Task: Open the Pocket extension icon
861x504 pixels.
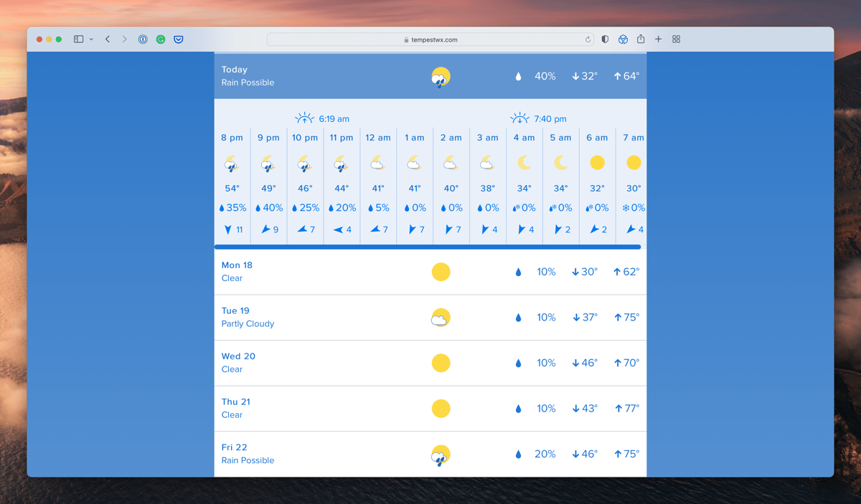Action: 178,39
